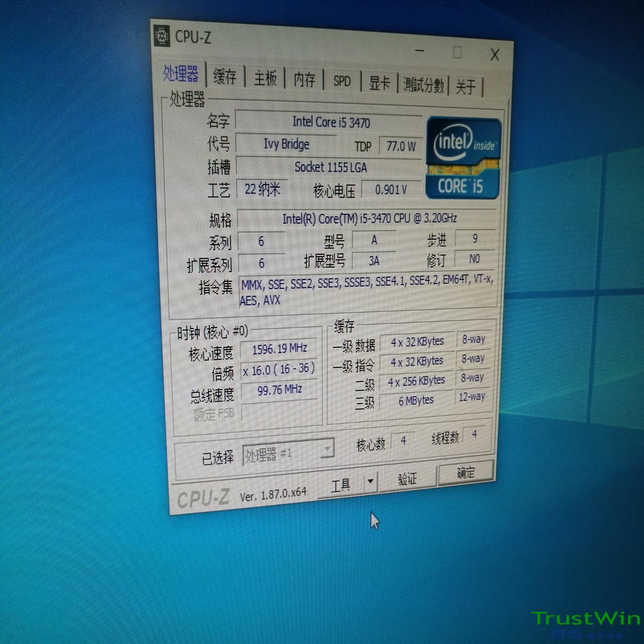This screenshot has width=644, height=644.
Task: Click the 线程数 value 4
Action: (475, 434)
